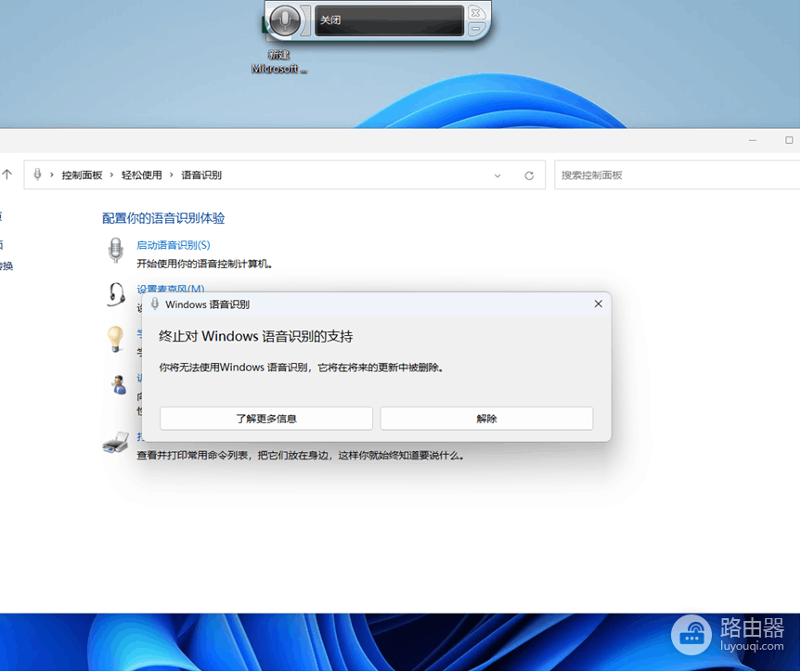Image resolution: width=801 pixels, height=672 pixels.
Task: Close the speech recognition bar
Action: tap(475, 12)
